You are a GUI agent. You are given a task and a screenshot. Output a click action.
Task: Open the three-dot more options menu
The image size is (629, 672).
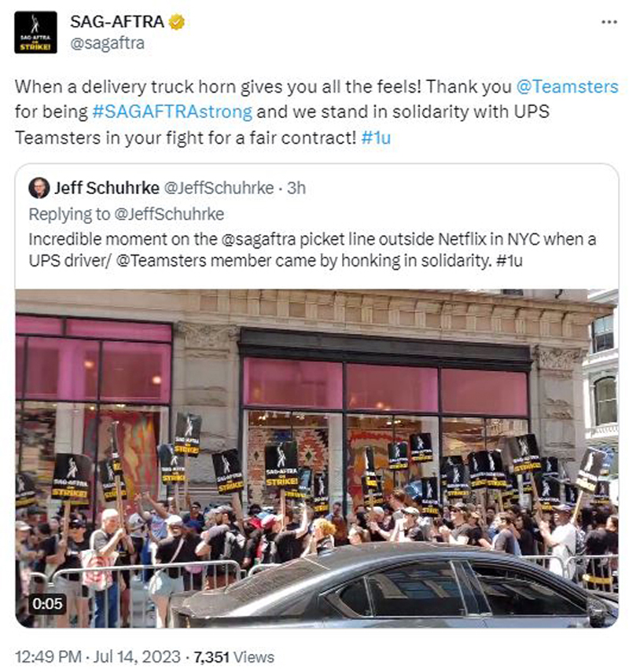click(609, 22)
